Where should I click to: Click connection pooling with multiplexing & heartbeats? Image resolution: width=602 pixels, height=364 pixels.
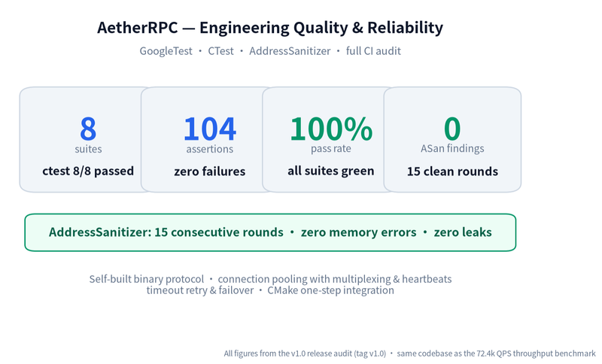[335, 279]
